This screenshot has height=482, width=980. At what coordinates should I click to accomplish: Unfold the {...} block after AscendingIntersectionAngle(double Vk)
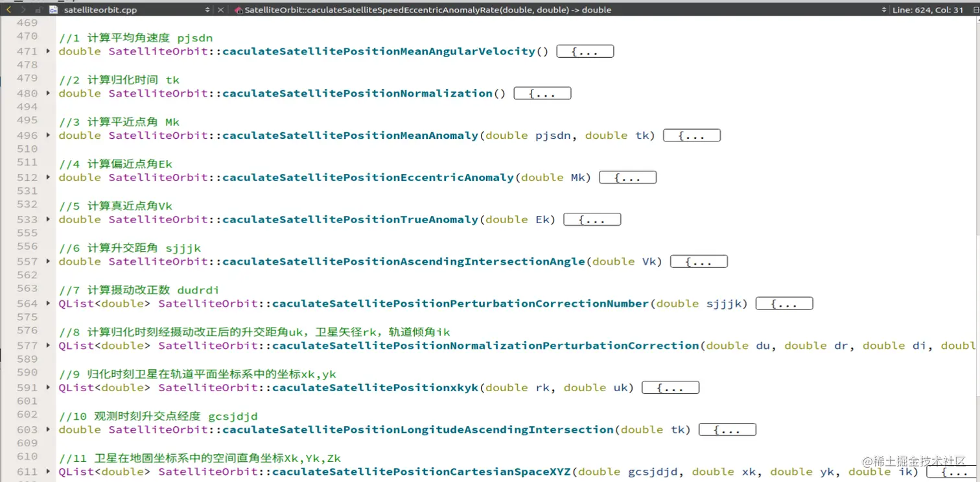(699, 262)
